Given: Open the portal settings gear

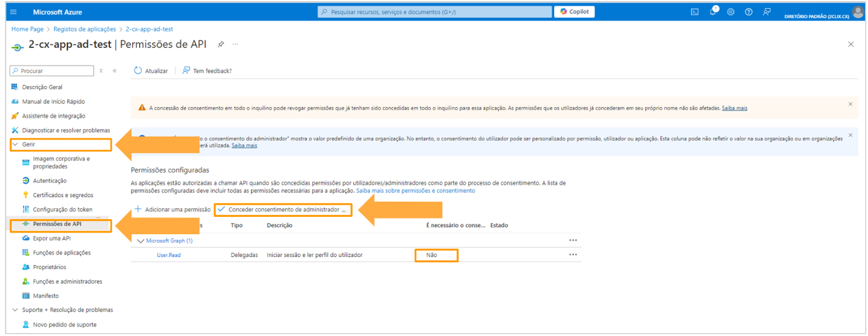Looking at the screenshot, I should [x=731, y=12].
